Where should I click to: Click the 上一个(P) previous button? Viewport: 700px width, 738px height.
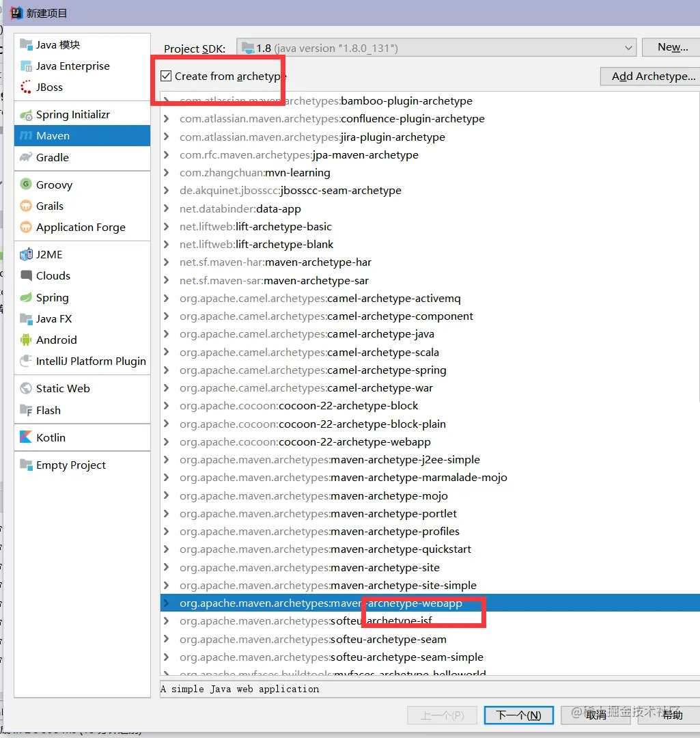coord(443,715)
